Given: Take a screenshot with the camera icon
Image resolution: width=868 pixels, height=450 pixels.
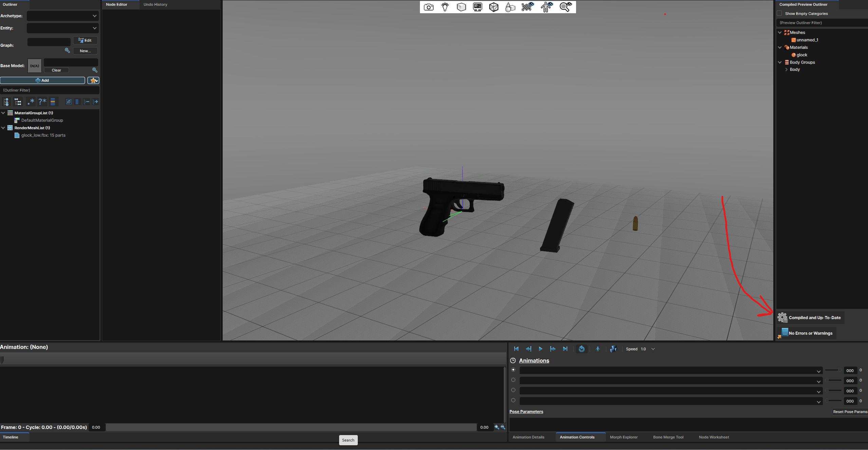Looking at the screenshot, I should [428, 7].
